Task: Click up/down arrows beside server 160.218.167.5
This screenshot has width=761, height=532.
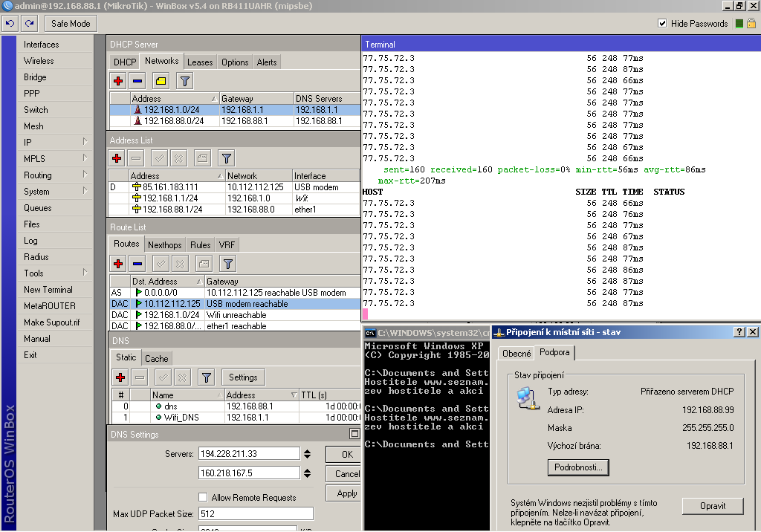Action: click(x=307, y=473)
